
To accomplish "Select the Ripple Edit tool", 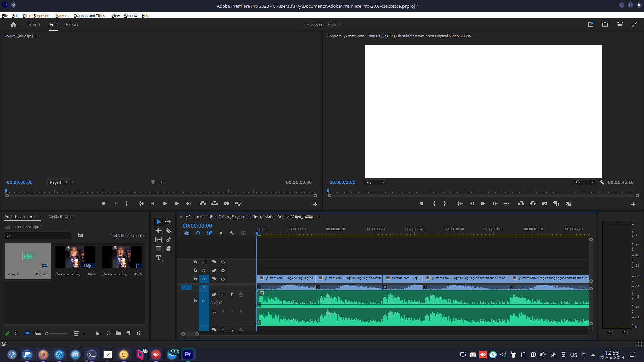I will (x=159, y=231).
